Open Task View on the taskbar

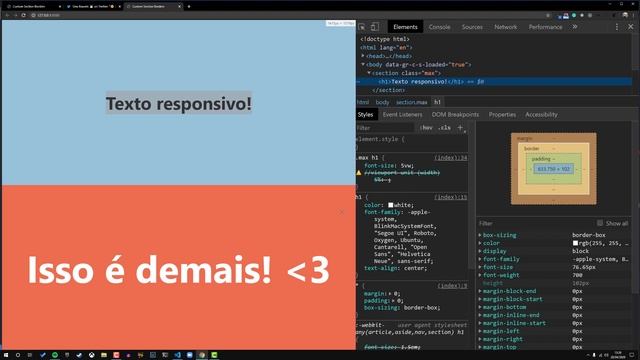[x=30, y=355]
